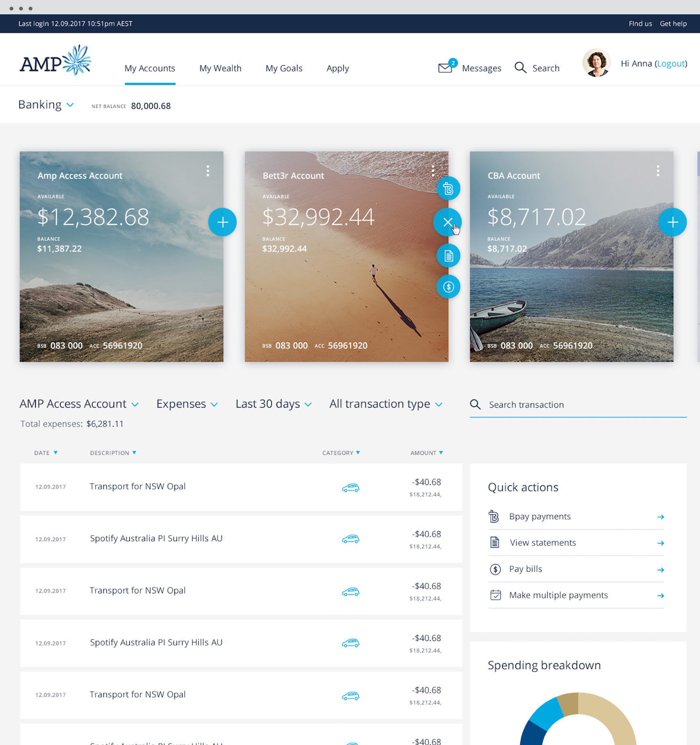Open the AMP Access Account filter dropdown
700x745 pixels.
coord(79,404)
